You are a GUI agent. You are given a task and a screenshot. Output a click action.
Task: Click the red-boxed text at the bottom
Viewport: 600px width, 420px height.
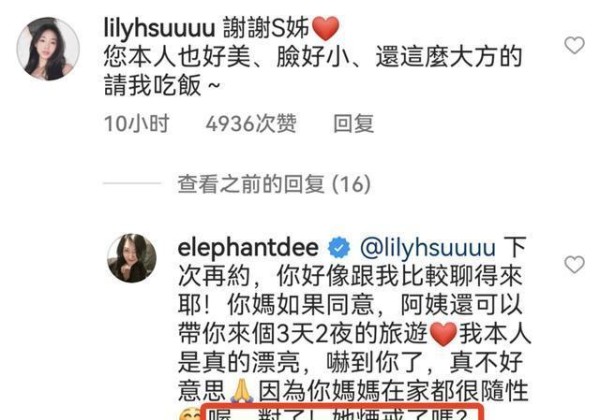tap(342, 412)
